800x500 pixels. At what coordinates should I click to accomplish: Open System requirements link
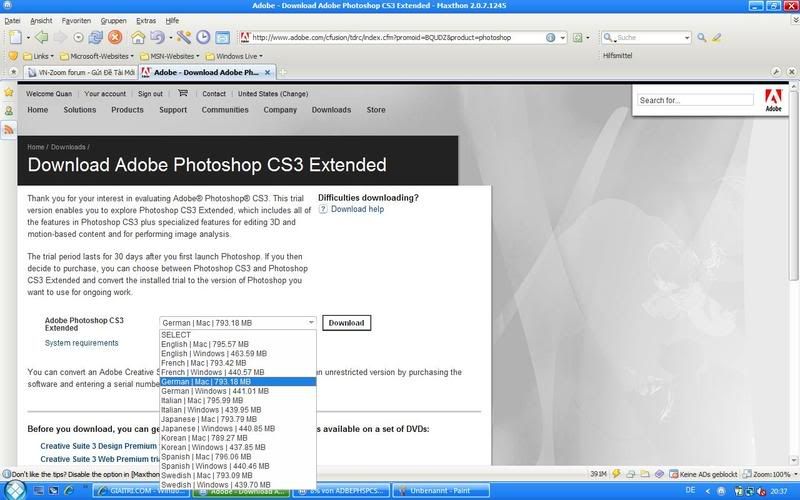(x=82, y=343)
